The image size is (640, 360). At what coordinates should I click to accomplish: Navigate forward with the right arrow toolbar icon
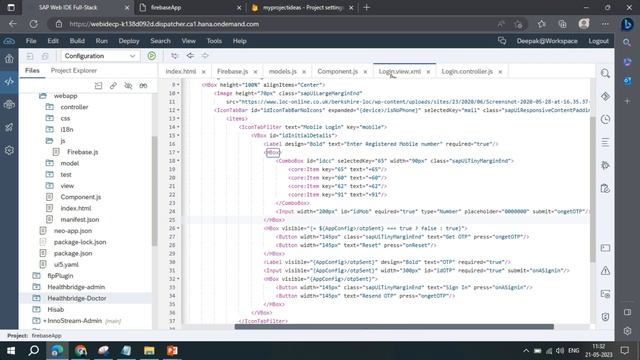[x=205, y=56]
